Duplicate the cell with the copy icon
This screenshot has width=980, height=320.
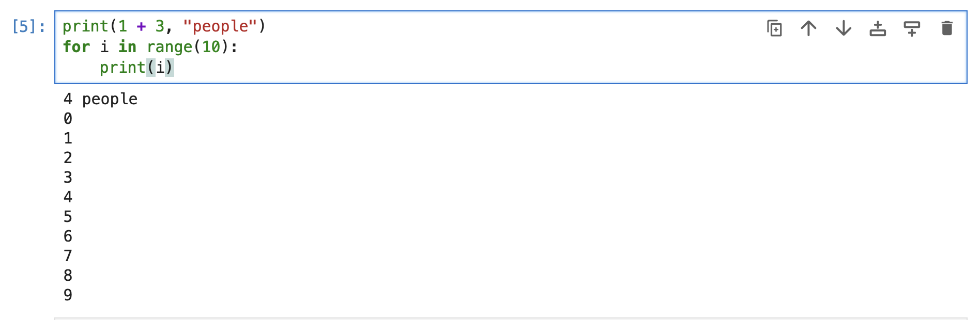(x=774, y=28)
